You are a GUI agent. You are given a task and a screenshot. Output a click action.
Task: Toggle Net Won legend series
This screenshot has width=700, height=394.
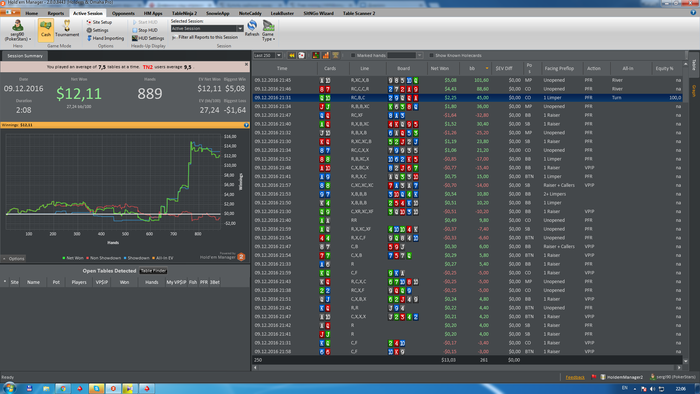pos(73,258)
